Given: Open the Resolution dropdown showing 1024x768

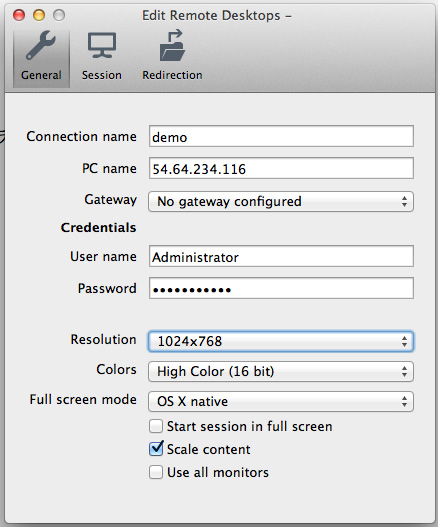Looking at the screenshot, I should [x=281, y=341].
